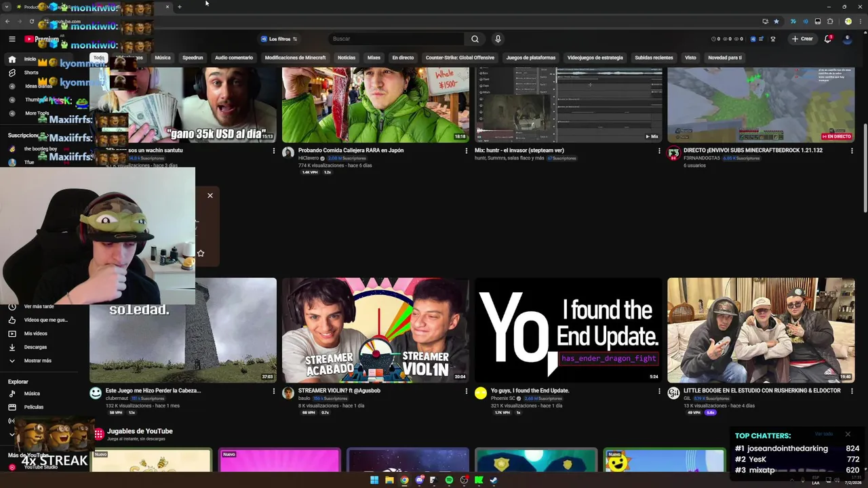Open STREAMER VIOLIN? ft @Agusbob title
Viewport: 868px width, 488px height.
pos(339,390)
